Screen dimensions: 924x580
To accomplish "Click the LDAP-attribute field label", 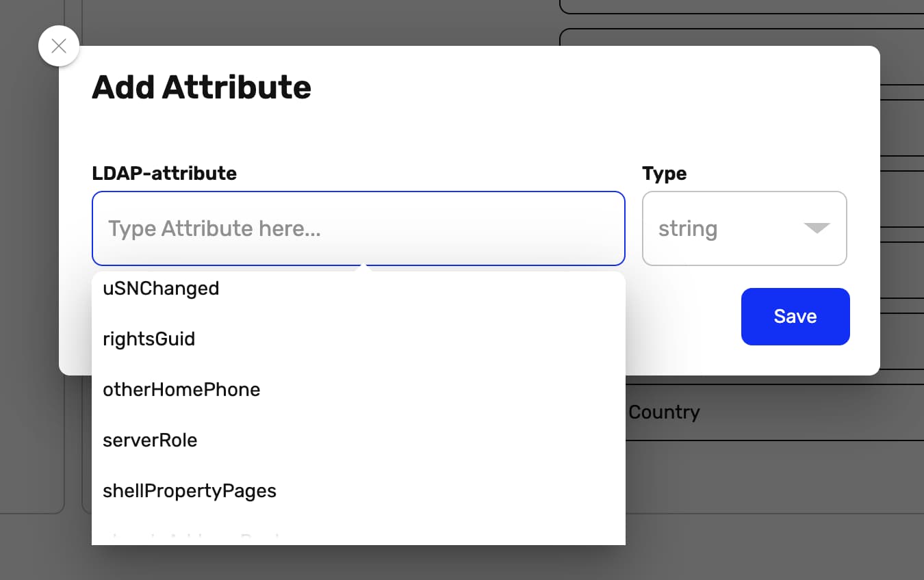I will click(x=164, y=174).
